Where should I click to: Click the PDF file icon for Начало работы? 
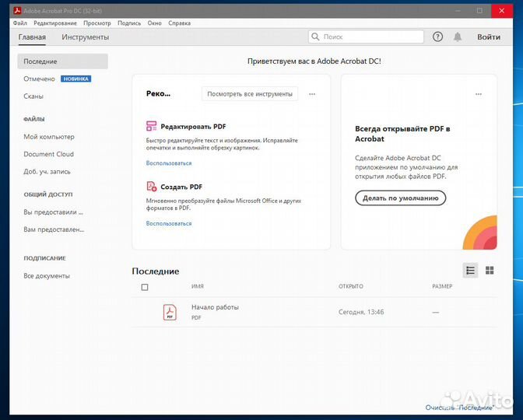pos(170,313)
